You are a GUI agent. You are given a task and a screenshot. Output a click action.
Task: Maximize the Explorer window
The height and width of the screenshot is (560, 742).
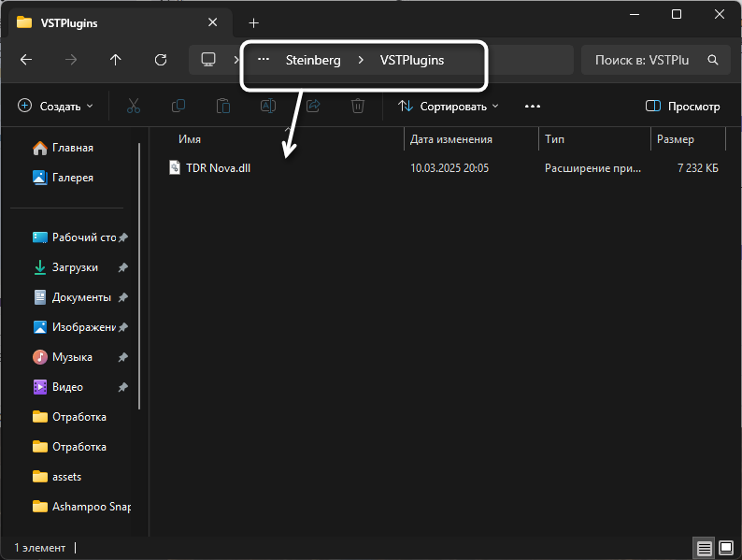(x=677, y=14)
